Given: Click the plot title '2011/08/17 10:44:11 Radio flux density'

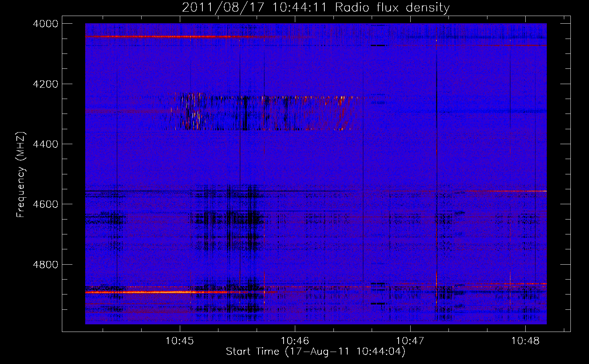Looking at the screenshot, I should click(x=316, y=7).
